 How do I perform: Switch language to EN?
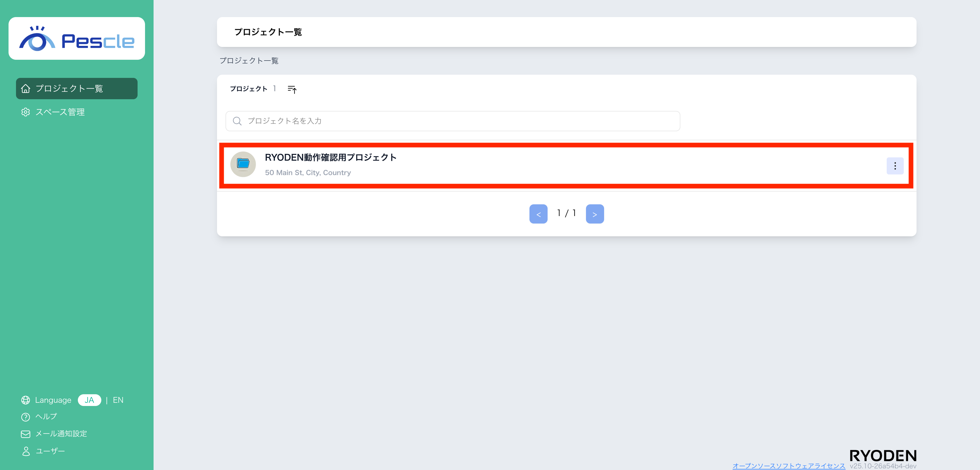point(118,400)
